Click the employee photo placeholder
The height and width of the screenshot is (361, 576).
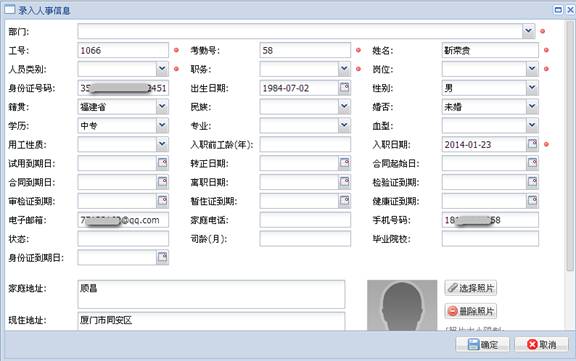pos(402,306)
